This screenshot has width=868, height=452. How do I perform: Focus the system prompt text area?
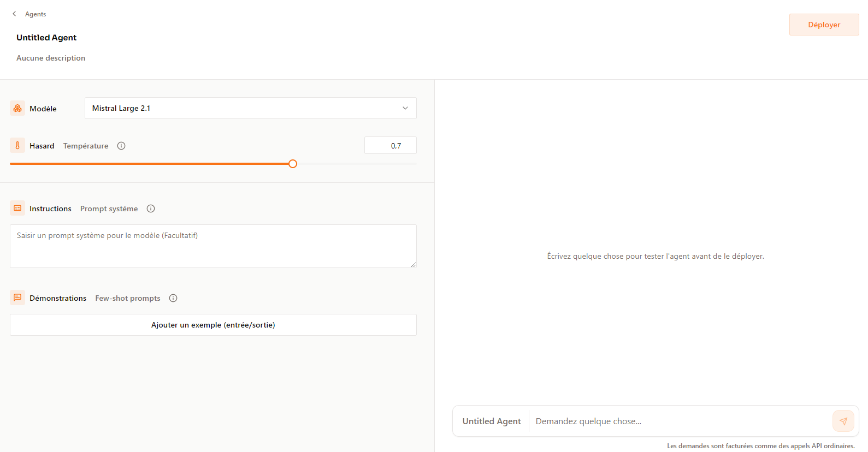(213, 246)
